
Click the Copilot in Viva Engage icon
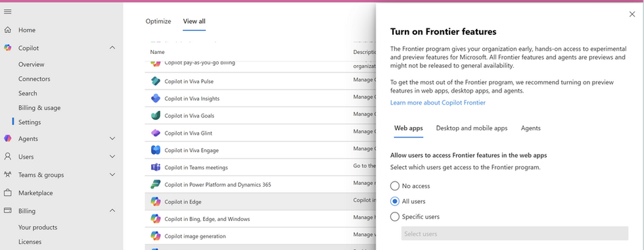[155, 150]
